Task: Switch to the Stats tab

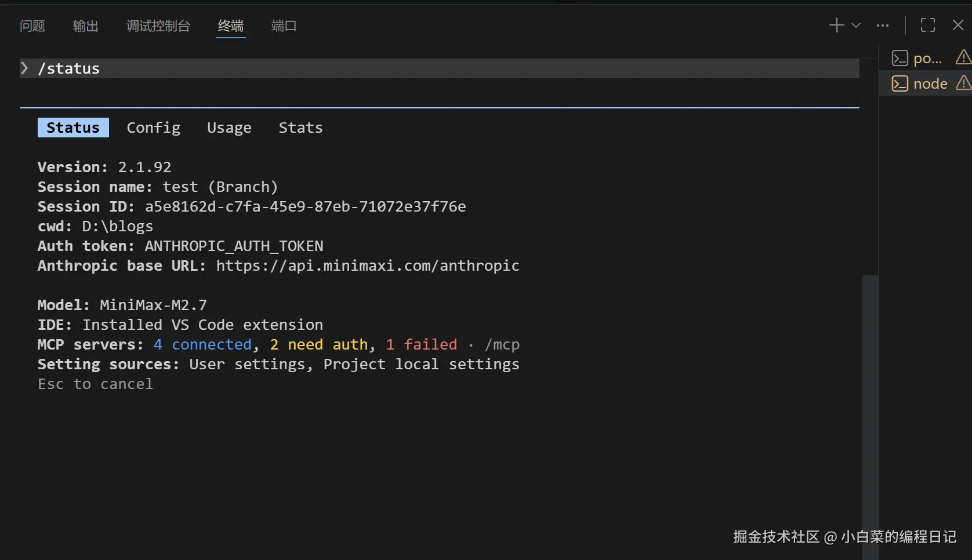Action: [300, 128]
